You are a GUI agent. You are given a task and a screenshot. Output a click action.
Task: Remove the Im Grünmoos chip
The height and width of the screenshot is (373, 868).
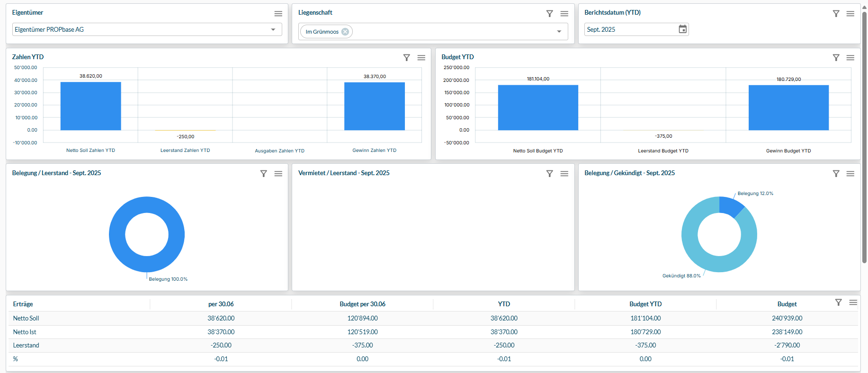345,32
